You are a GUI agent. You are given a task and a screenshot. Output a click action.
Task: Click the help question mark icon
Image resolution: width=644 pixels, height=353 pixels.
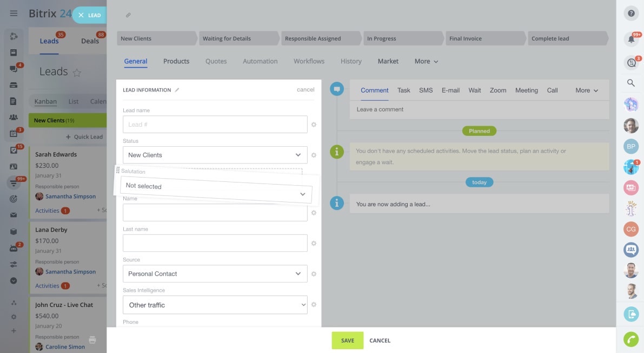pyautogui.click(x=631, y=14)
